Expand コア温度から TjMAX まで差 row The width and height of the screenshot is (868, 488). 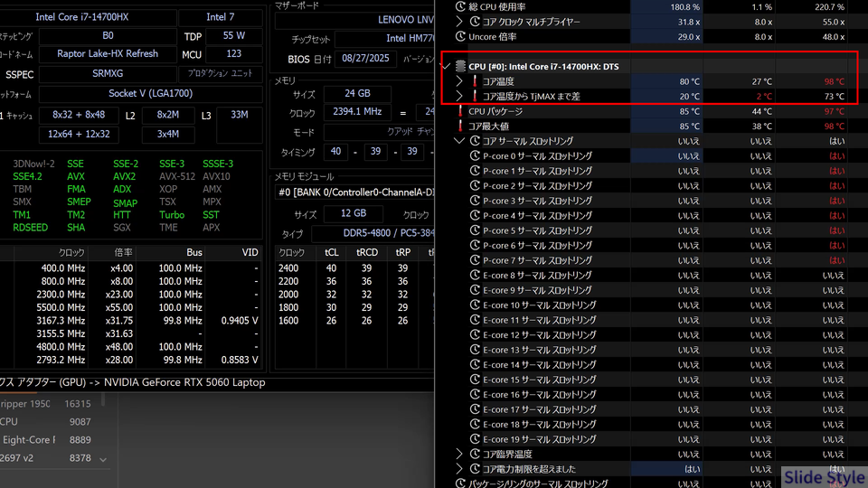click(459, 96)
